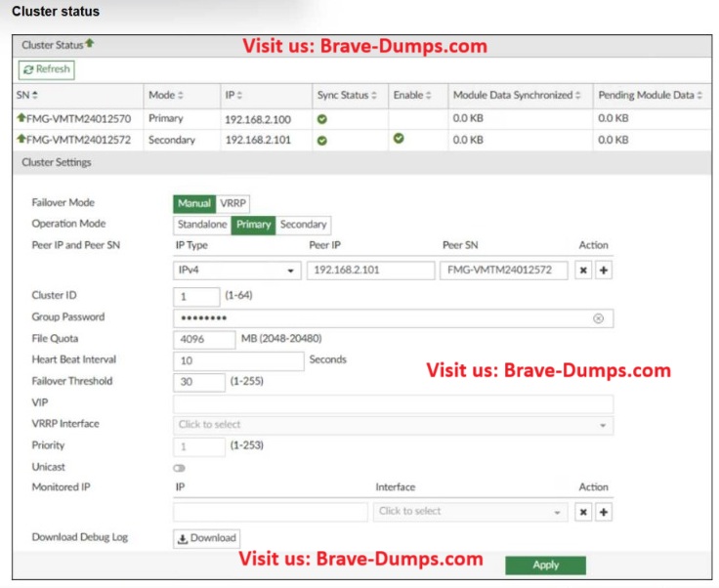719x588 pixels.
Task: Delete Monitored IP row with x icon
Action: coord(583,512)
